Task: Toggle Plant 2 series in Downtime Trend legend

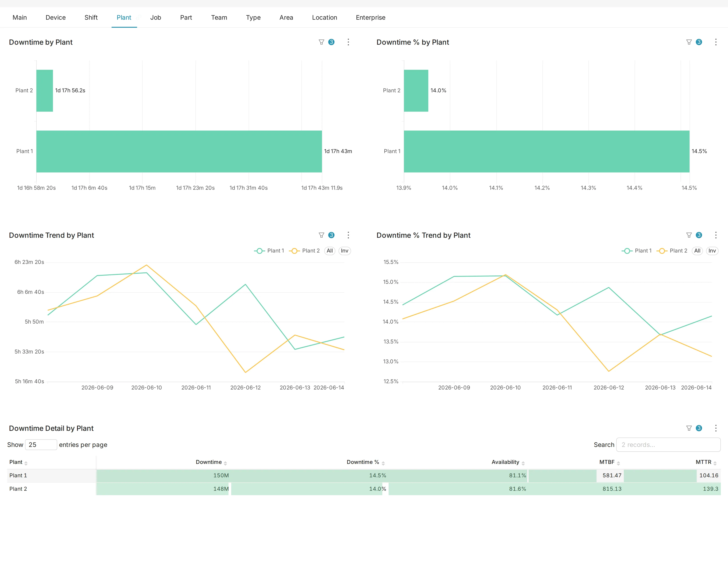Action: (304, 251)
